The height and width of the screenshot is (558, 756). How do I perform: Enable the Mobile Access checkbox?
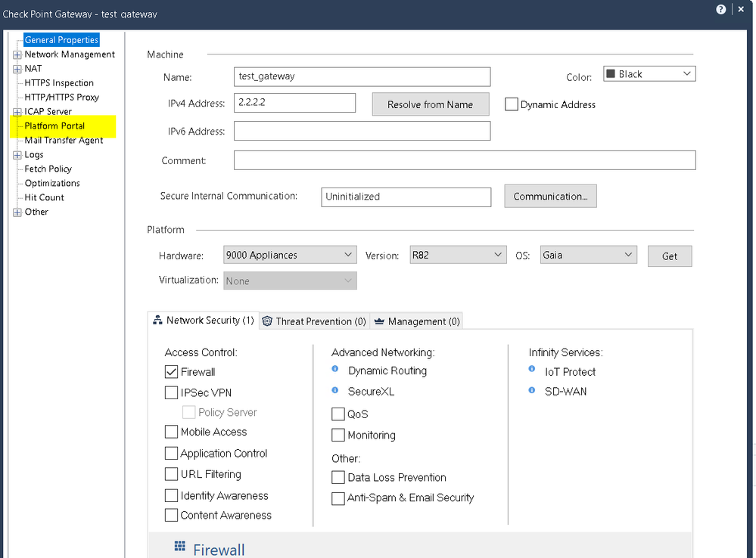pos(171,432)
